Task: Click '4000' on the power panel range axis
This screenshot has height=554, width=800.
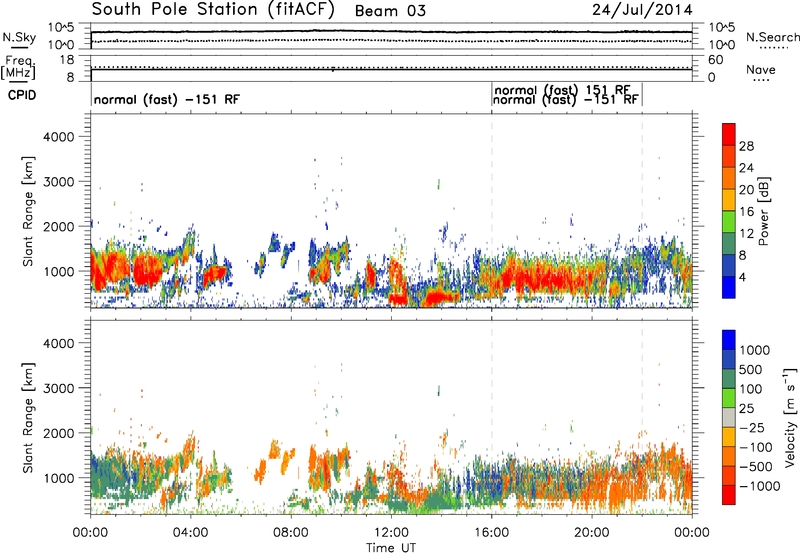Action: [x=59, y=137]
